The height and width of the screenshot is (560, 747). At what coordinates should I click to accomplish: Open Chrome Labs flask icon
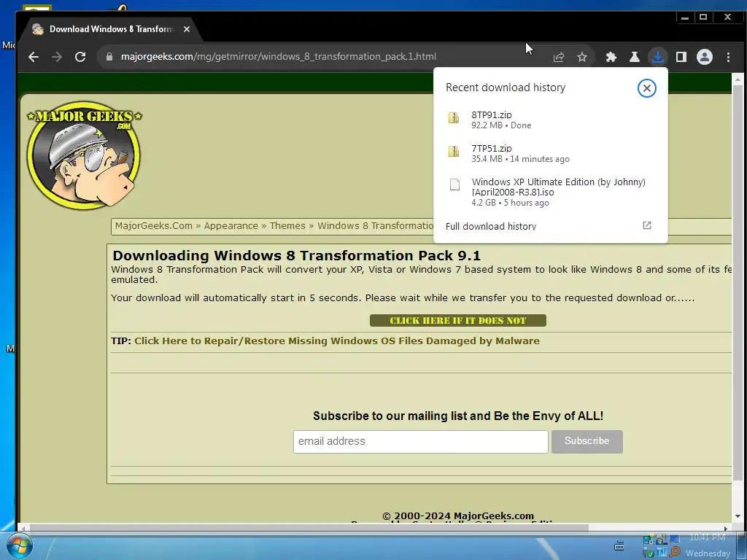pos(634,57)
